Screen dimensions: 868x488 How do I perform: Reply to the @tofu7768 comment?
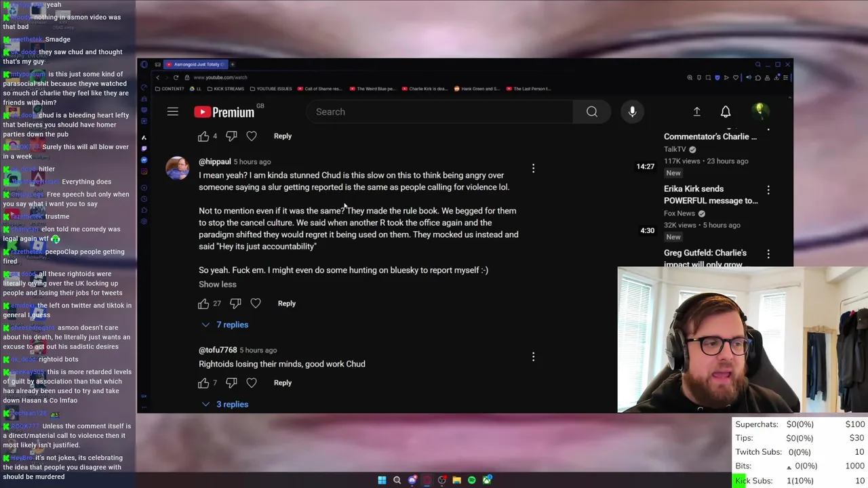click(283, 383)
